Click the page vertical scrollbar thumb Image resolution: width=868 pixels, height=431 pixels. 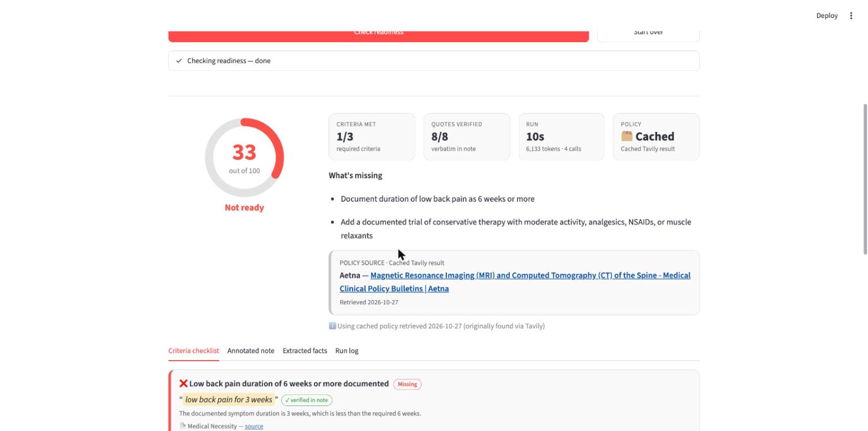865,179
